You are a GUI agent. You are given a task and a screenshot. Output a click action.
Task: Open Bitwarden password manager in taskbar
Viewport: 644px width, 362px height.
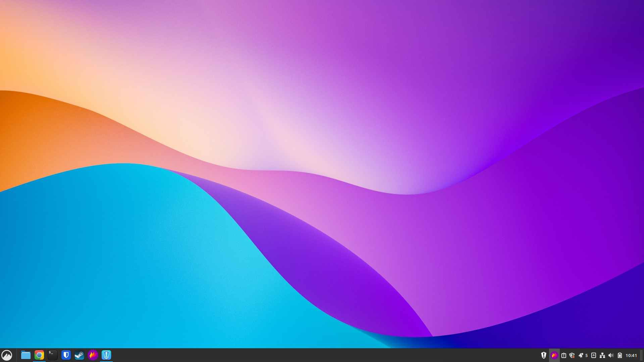pyautogui.click(x=66, y=355)
